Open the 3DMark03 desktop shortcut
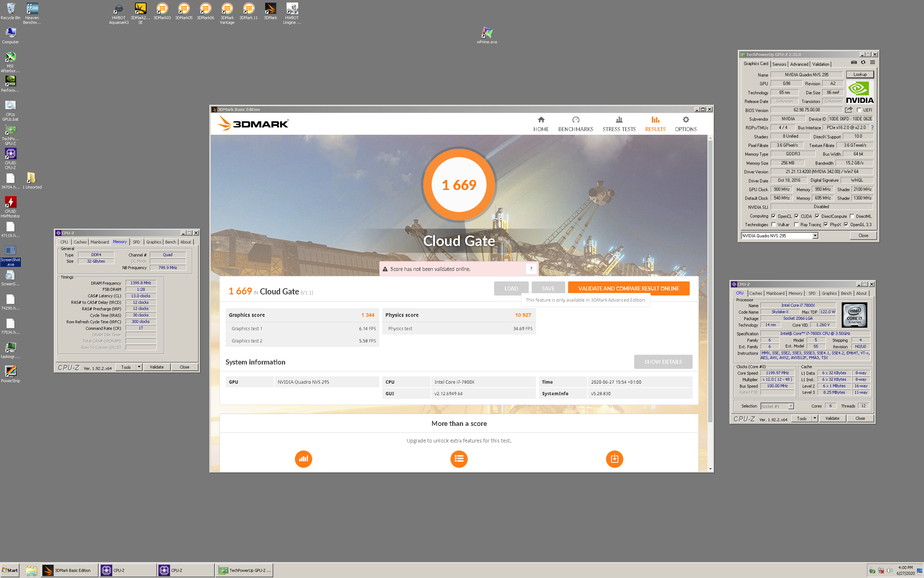The image size is (924, 578). pyautogui.click(x=162, y=12)
